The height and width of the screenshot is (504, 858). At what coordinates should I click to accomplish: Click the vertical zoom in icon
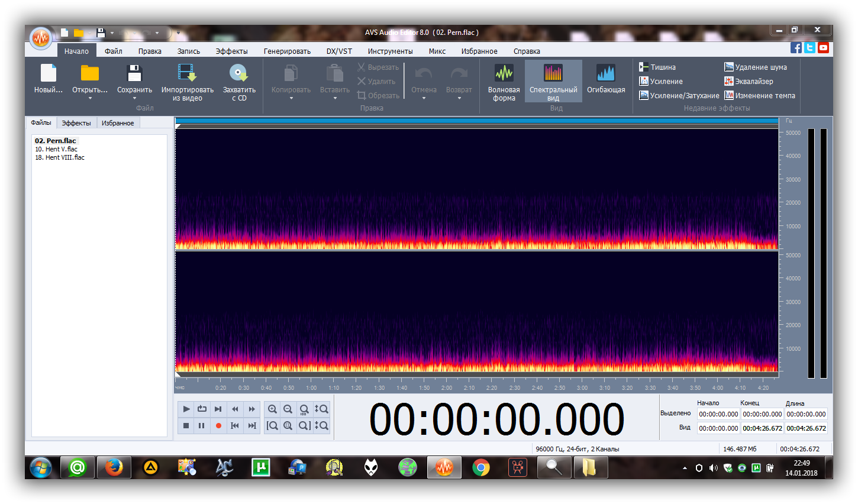pyautogui.click(x=321, y=409)
